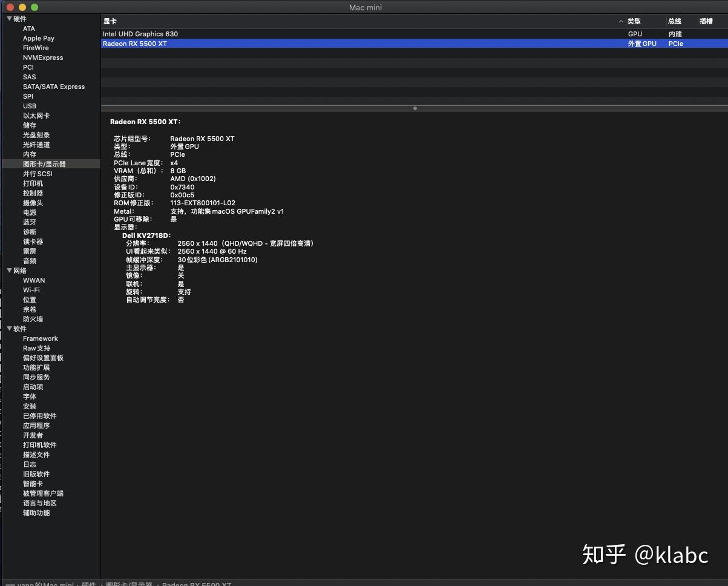View 字体 software information
The image size is (728, 586).
pos(29,397)
